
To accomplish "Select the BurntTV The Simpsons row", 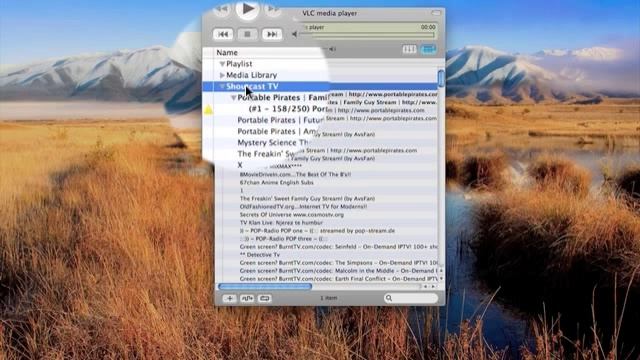I will pos(338,263).
